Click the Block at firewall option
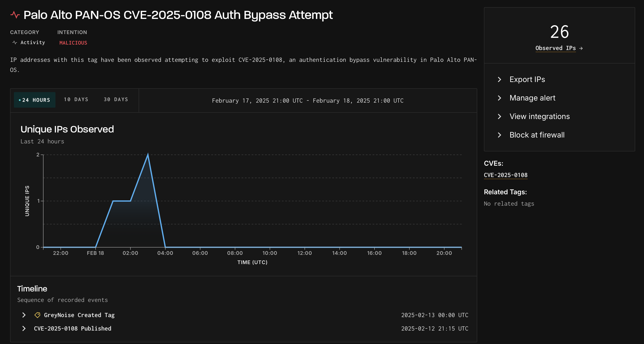Image resolution: width=644 pixels, height=344 pixels. pyautogui.click(x=537, y=135)
